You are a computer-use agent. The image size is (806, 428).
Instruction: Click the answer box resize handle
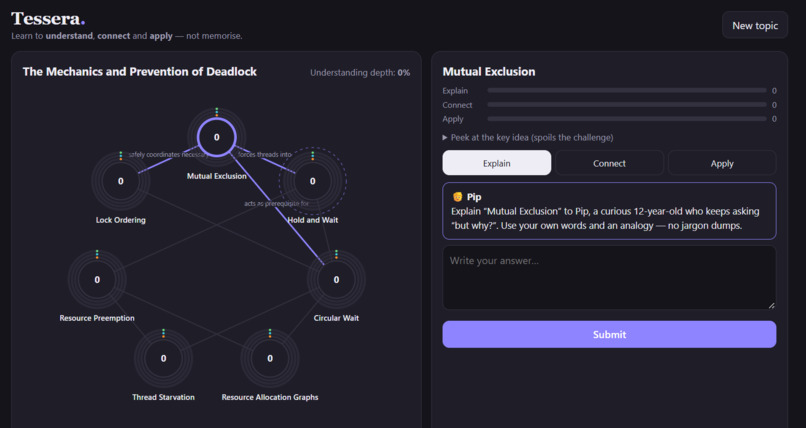click(771, 305)
